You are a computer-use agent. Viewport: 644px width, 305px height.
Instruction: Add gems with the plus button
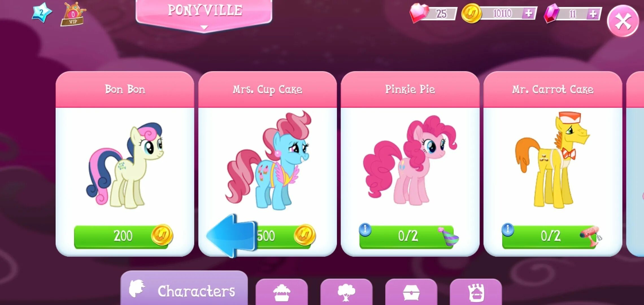(593, 14)
